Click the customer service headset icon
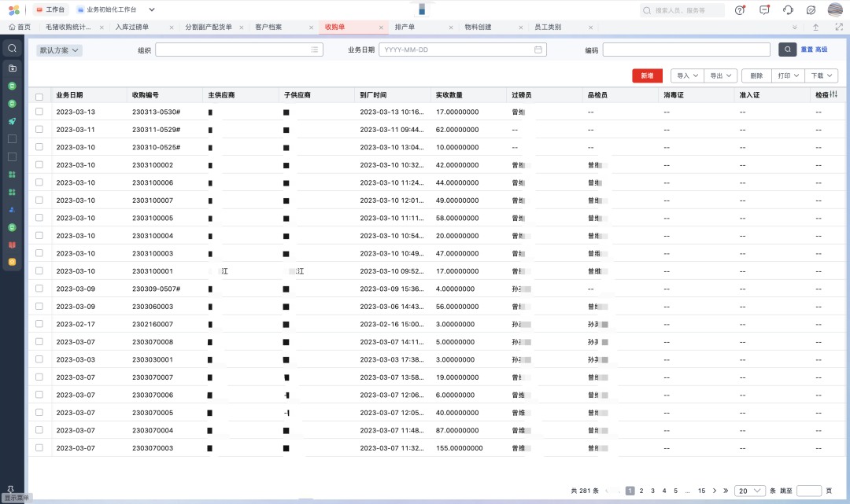 [x=788, y=9]
